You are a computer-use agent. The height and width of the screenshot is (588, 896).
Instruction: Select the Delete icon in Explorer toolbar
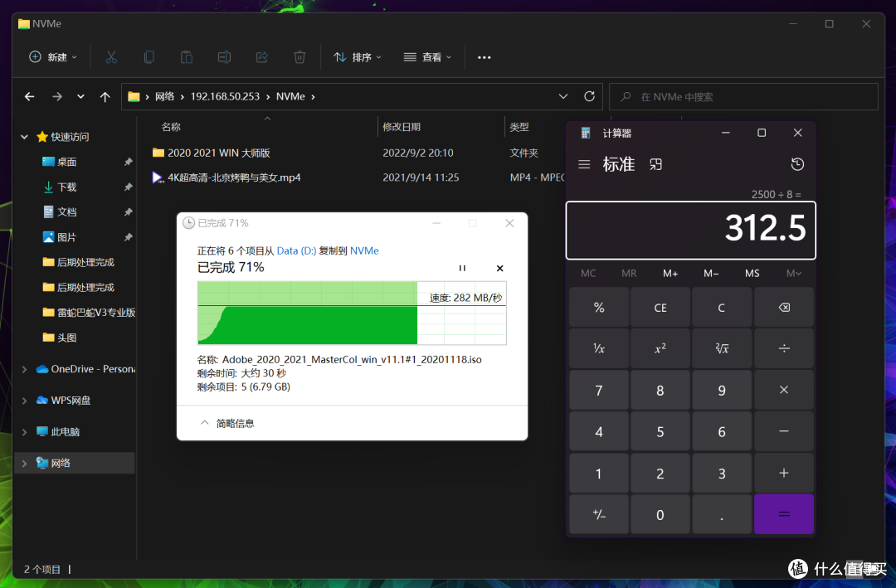pos(299,56)
